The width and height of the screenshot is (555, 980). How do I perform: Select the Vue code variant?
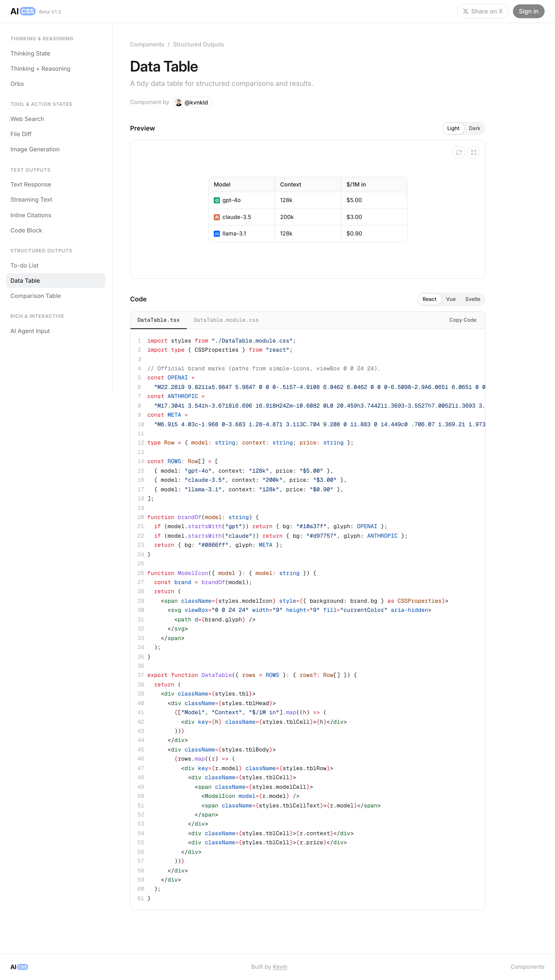pyautogui.click(x=451, y=299)
